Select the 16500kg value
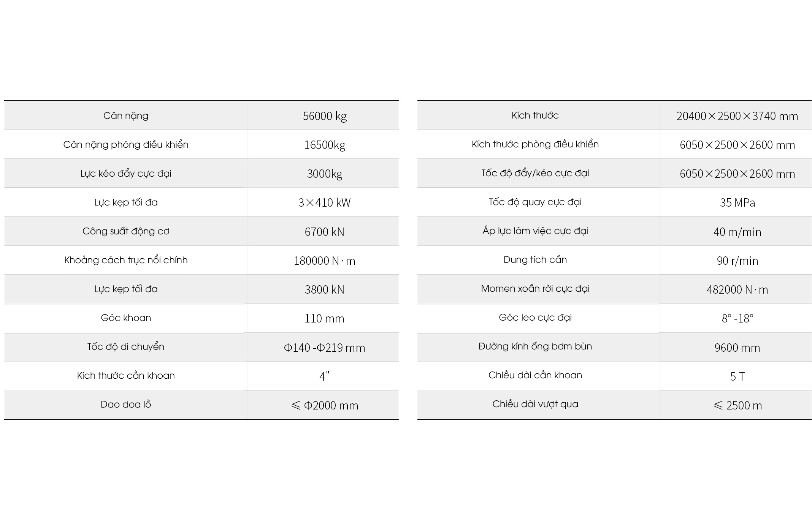 click(x=324, y=145)
